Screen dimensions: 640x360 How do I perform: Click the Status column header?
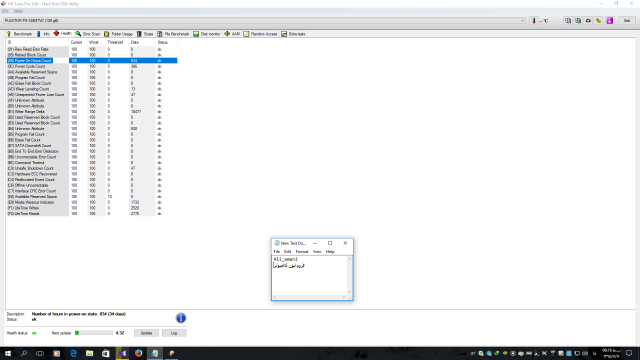tap(167, 42)
